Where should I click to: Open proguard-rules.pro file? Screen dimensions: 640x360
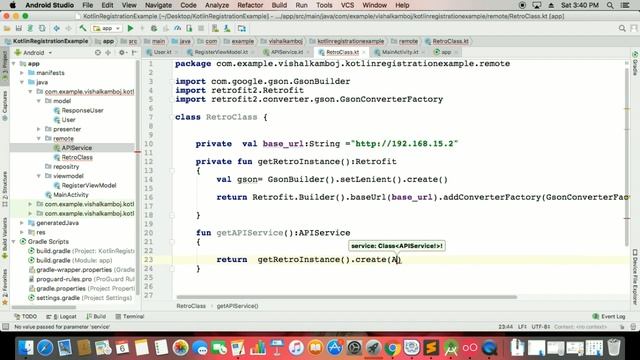point(81,280)
